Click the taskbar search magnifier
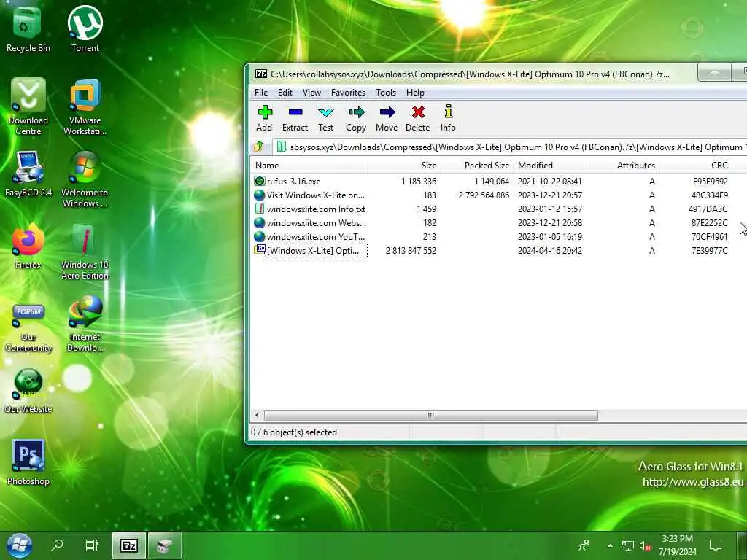 [x=57, y=545]
